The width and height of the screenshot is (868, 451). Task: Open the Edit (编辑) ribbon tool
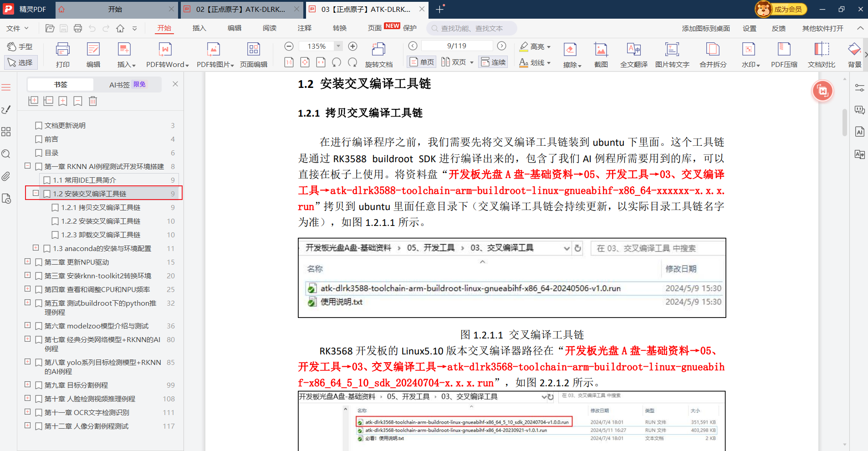[93, 55]
